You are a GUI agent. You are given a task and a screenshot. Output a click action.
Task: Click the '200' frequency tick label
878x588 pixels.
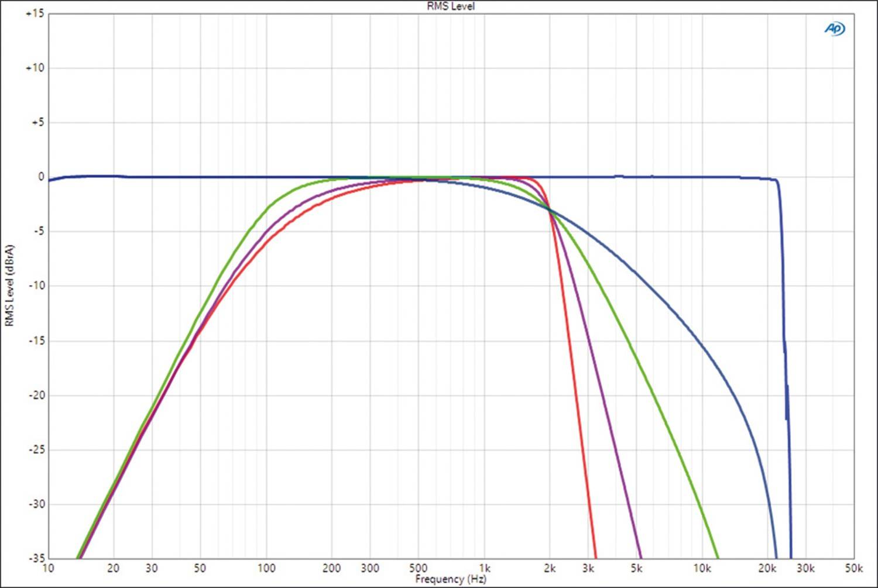[332, 568]
